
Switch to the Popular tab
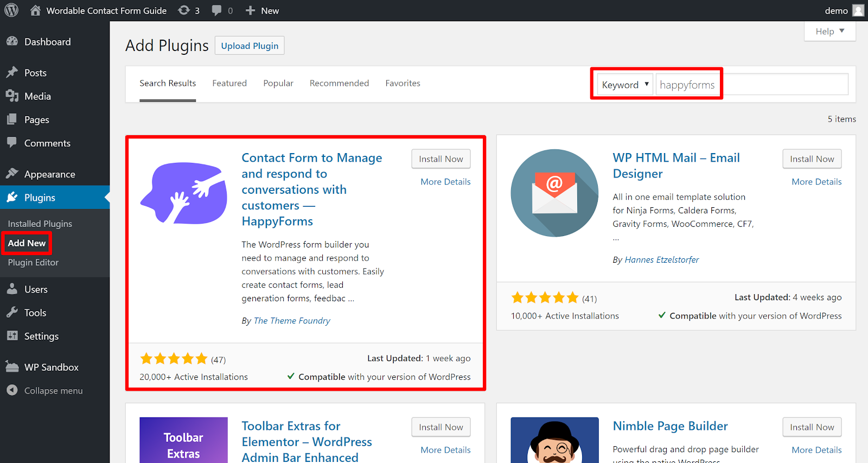(x=278, y=83)
